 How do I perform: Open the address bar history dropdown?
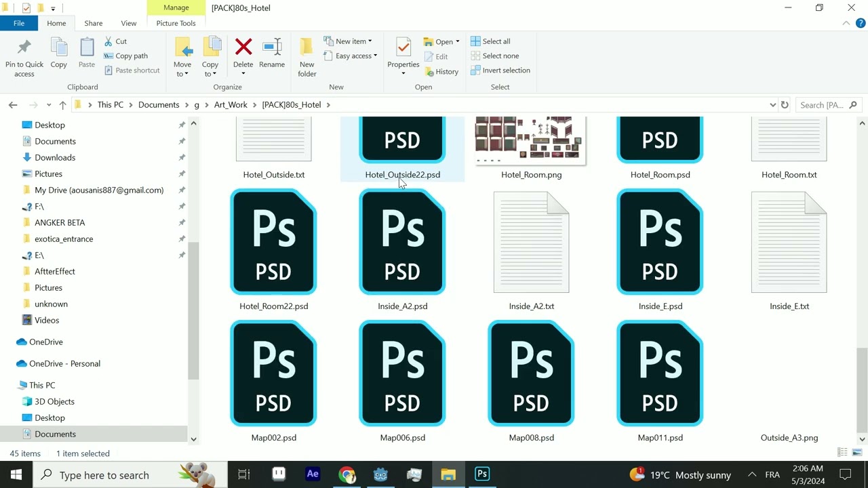pyautogui.click(x=772, y=105)
